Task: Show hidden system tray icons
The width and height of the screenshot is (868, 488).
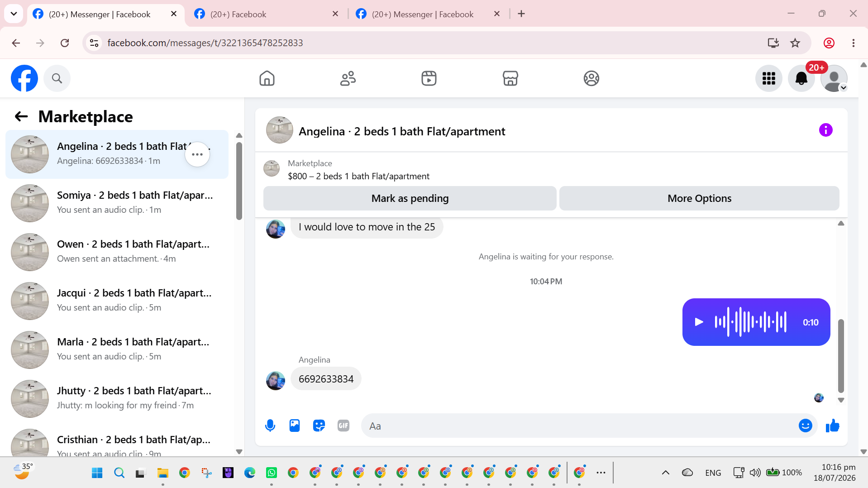Action: click(665, 473)
